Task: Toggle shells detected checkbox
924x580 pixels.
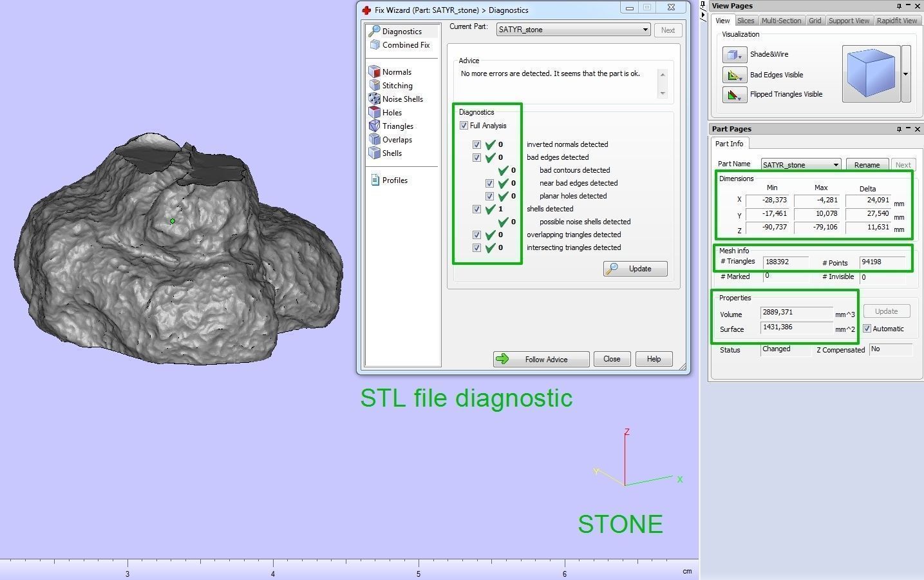Action: 476,209
